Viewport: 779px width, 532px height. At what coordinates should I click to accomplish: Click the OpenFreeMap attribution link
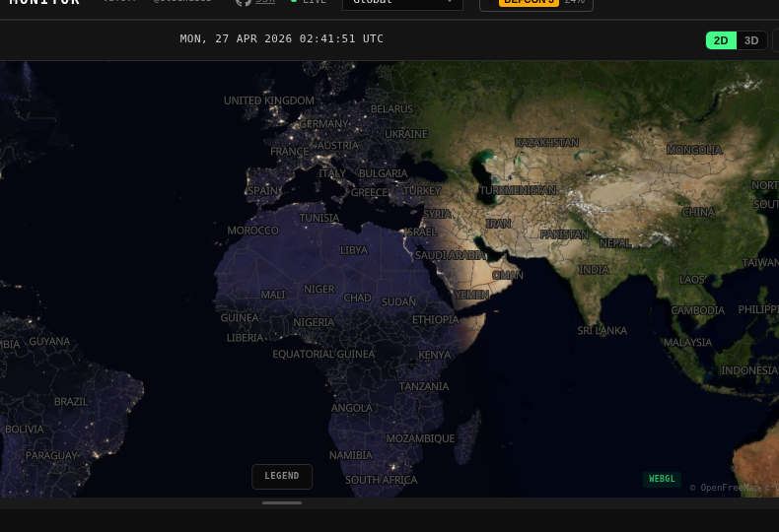[730, 488]
